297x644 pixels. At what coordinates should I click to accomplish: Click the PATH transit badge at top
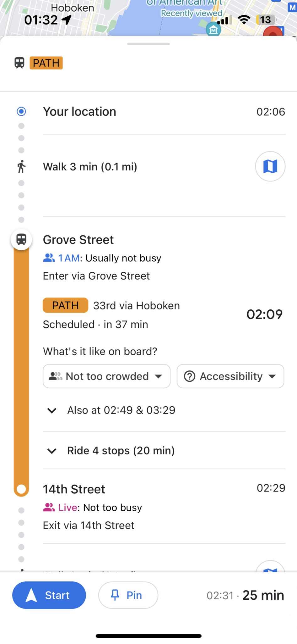pos(46,63)
